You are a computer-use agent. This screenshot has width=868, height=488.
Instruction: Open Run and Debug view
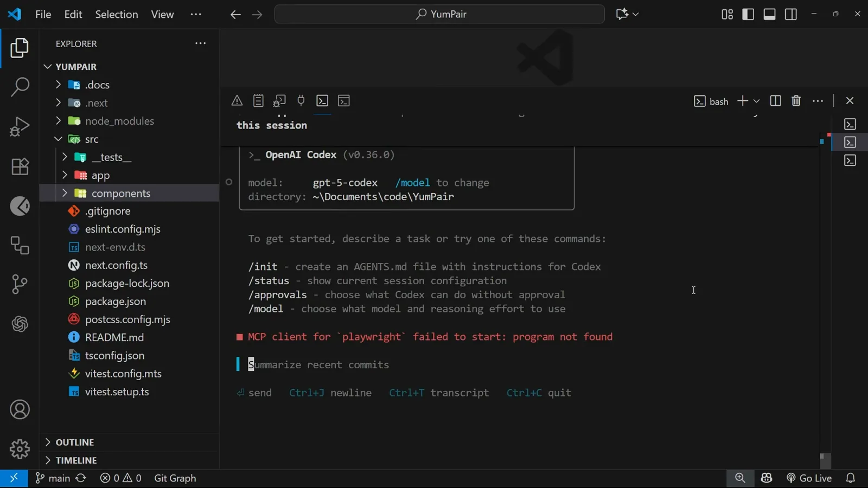coord(20,127)
